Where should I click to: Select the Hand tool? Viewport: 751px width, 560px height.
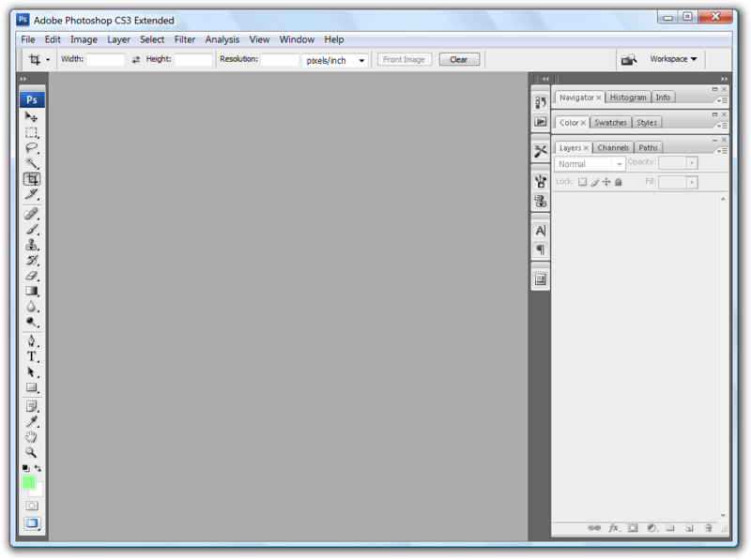32,437
